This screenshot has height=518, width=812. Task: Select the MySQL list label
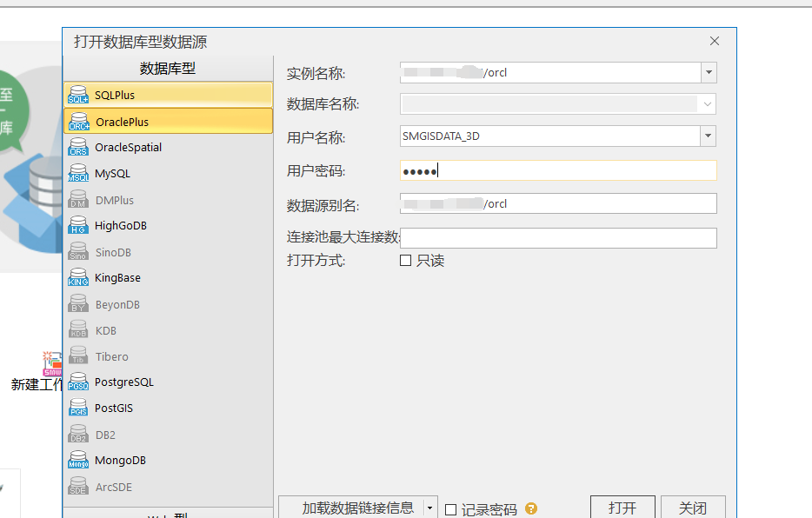pyautogui.click(x=112, y=173)
